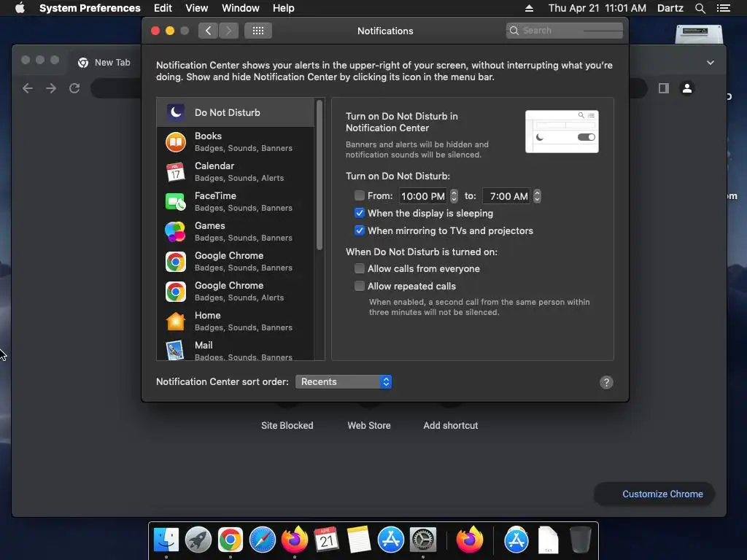Open the text document in the Dock
Screen dimensions: 747x560
point(548,540)
